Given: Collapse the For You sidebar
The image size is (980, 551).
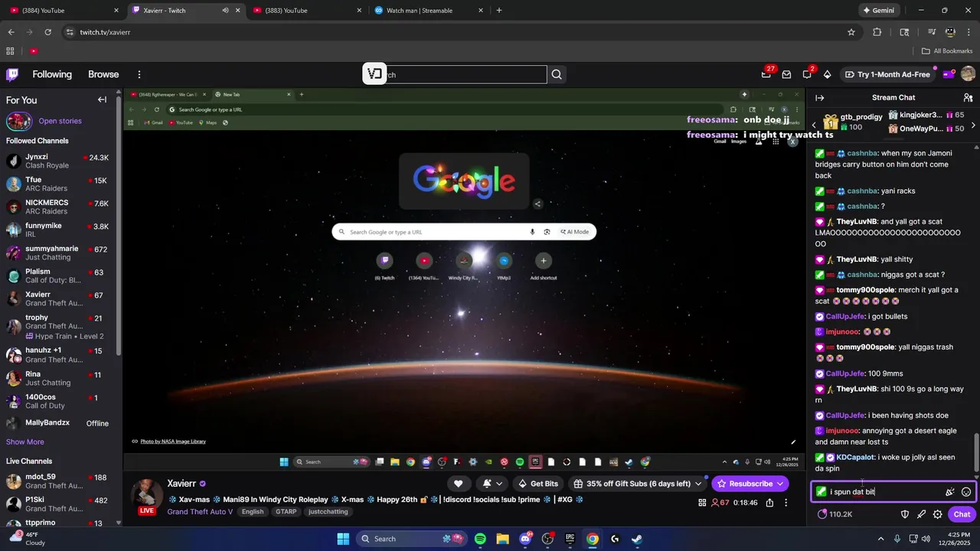Looking at the screenshot, I should pos(102,99).
